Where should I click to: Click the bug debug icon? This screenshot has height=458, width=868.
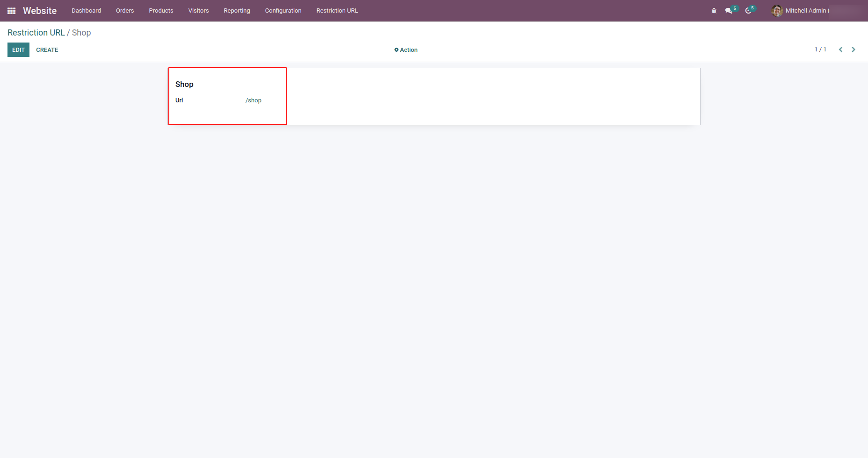point(714,11)
